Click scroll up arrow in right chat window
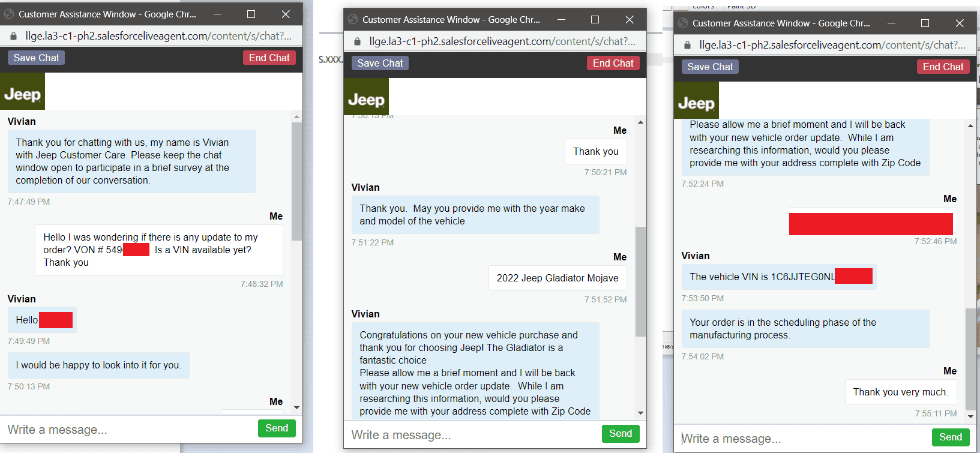 970,125
